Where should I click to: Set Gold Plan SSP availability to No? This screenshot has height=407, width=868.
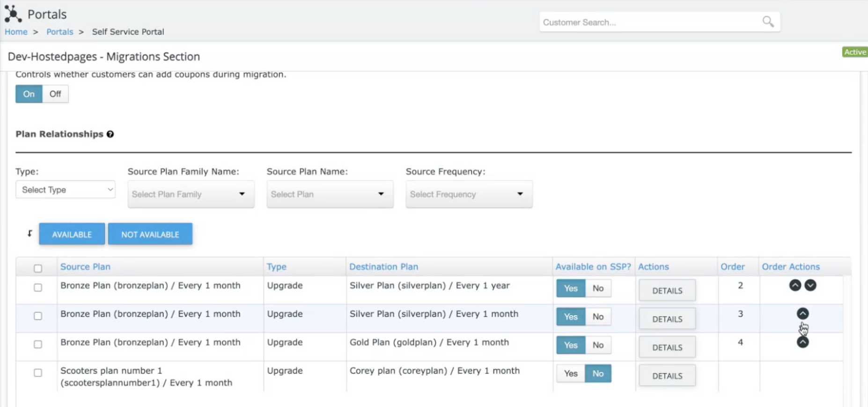(598, 345)
